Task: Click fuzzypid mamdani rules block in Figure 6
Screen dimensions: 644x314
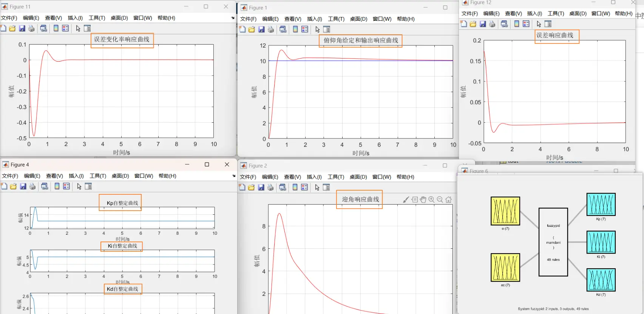Action: [x=553, y=242]
